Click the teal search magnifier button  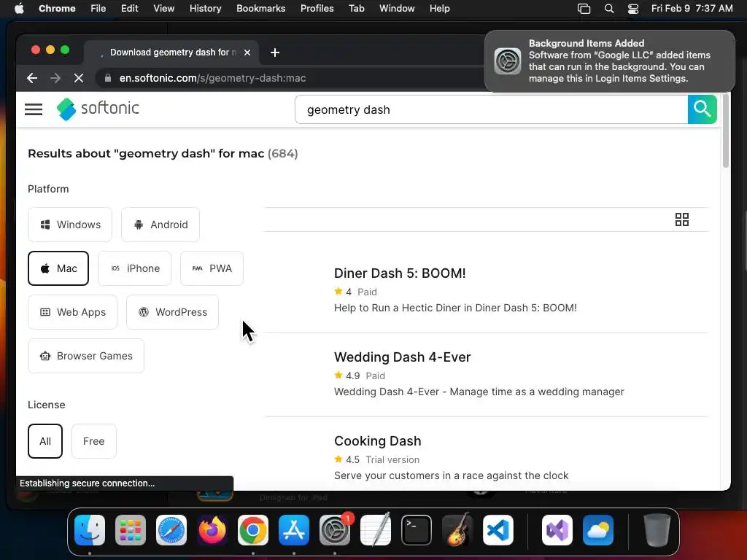pyautogui.click(x=702, y=109)
